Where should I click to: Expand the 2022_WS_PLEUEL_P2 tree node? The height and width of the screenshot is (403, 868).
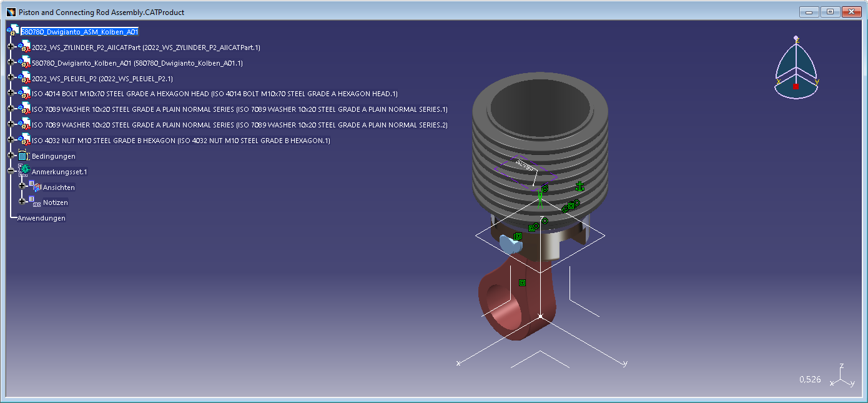tap(11, 78)
